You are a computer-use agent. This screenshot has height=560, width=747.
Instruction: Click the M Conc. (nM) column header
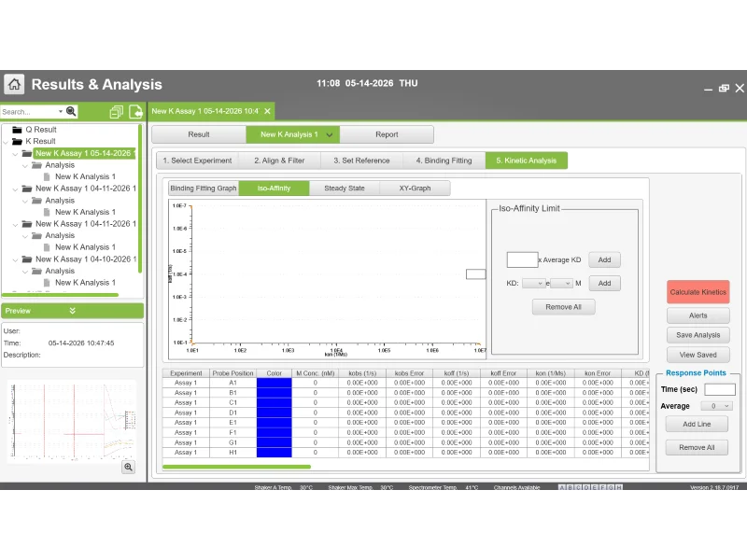point(315,373)
